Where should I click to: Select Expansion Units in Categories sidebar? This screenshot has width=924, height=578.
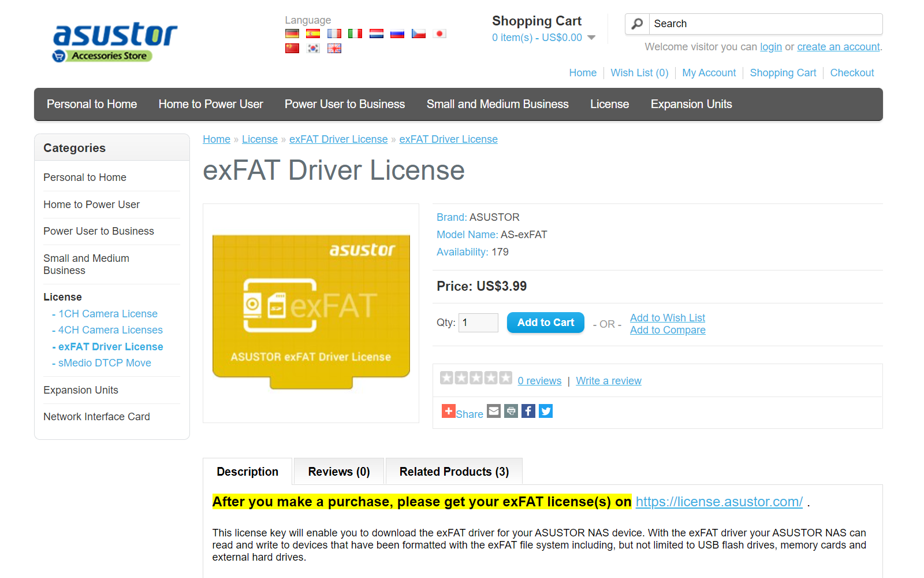(x=81, y=390)
